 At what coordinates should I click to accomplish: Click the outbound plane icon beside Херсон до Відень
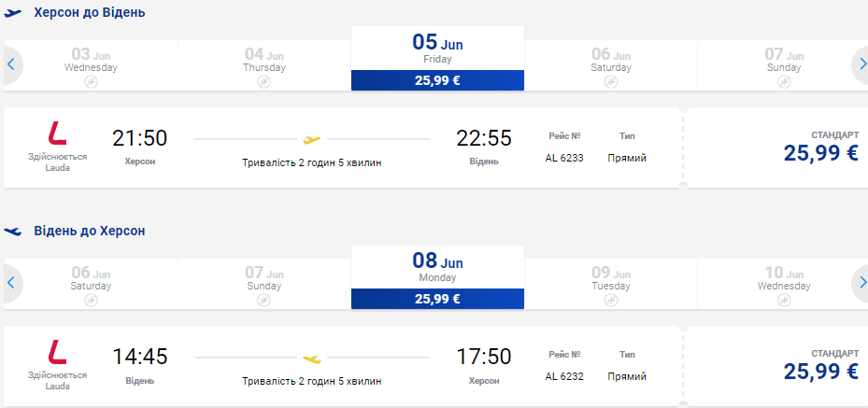point(13,13)
